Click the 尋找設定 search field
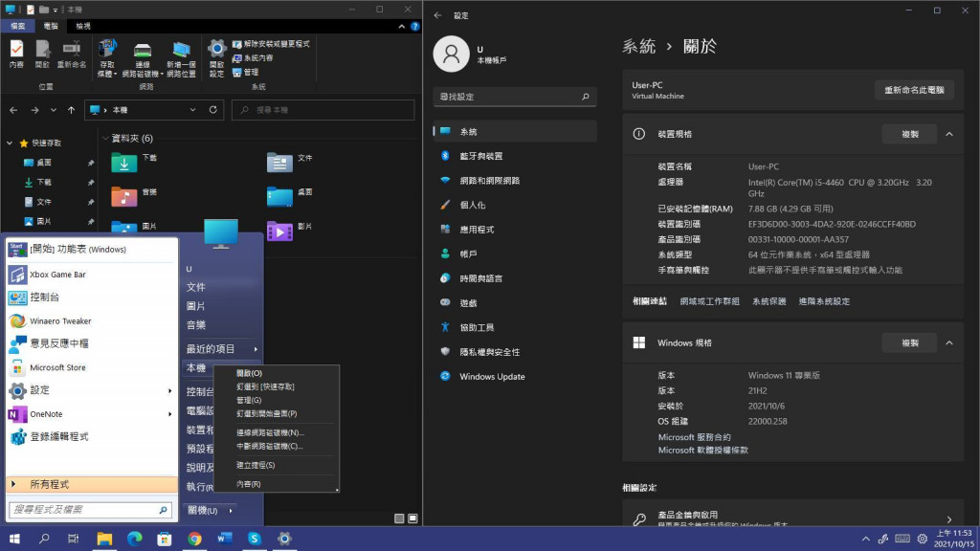This screenshot has height=551, width=980. pyautogui.click(x=514, y=97)
